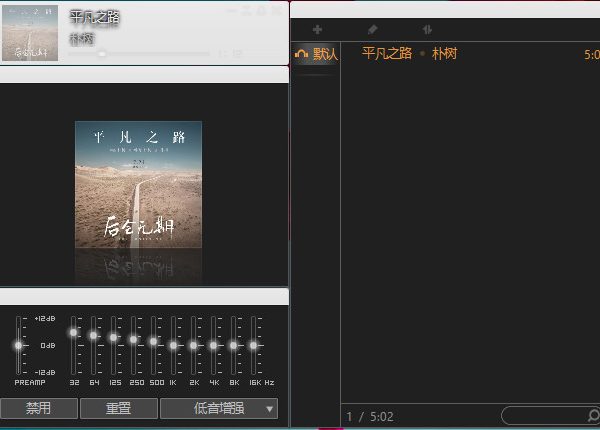Open the 低音增强 preset dropdown
This screenshot has height=430, width=600.
(210, 408)
